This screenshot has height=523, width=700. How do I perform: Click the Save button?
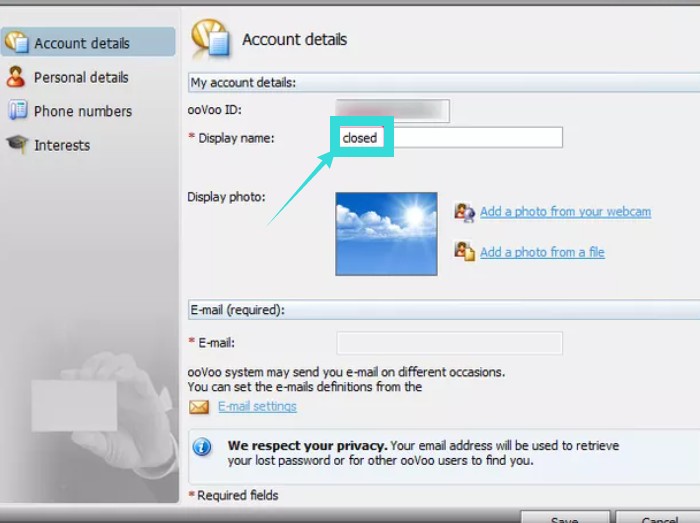pyautogui.click(x=565, y=517)
